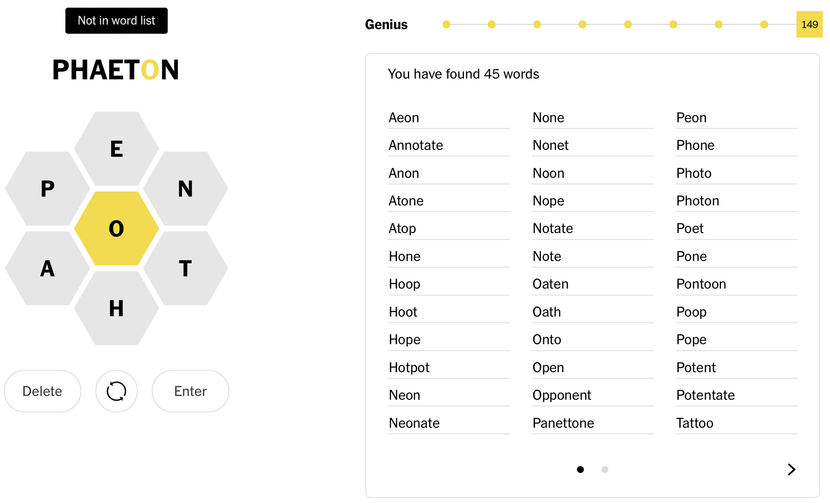Tap the H letter hexagon

coord(117,308)
